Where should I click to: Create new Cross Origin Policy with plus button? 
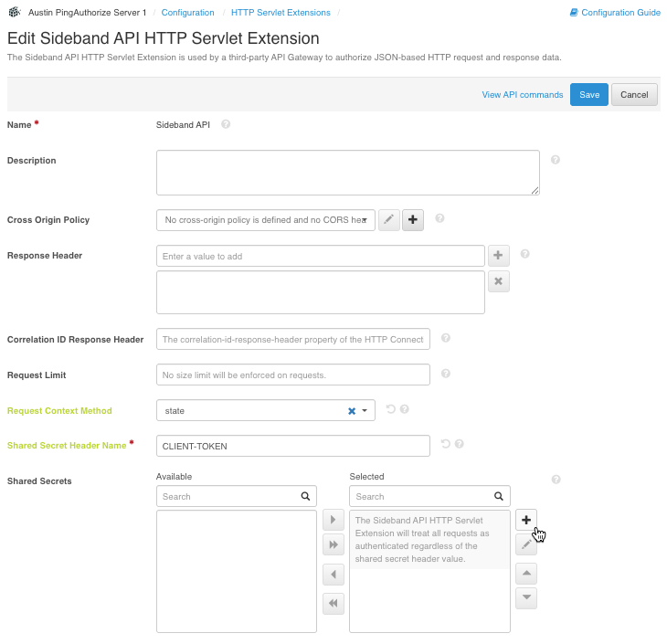click(x=413, y=220)
